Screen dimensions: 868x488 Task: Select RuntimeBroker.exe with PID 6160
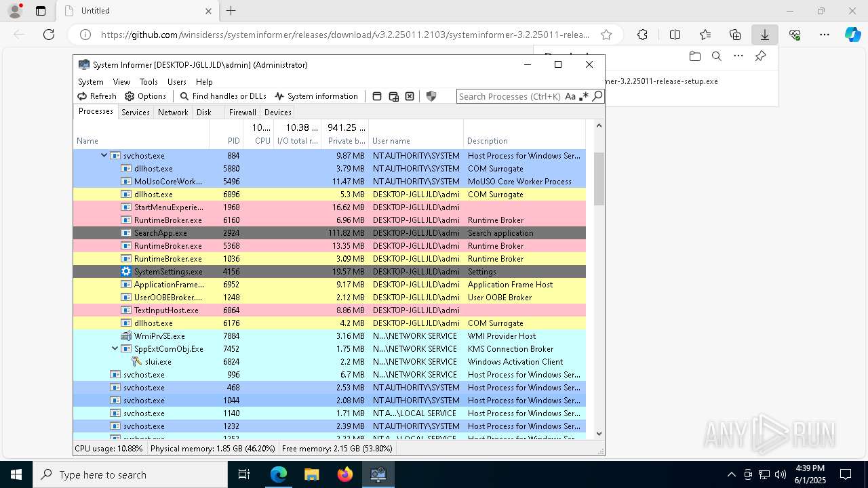[330, 220]
